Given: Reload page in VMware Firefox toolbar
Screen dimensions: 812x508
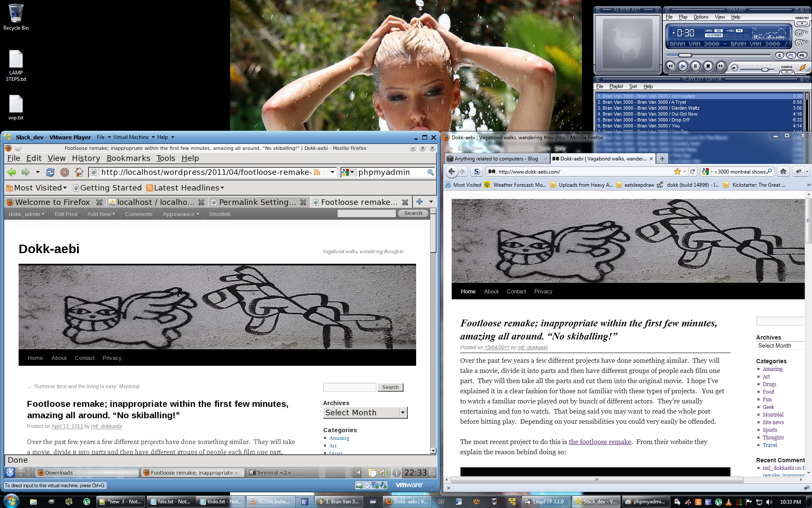Looking at the screenshot, I should tap(50, 172).
